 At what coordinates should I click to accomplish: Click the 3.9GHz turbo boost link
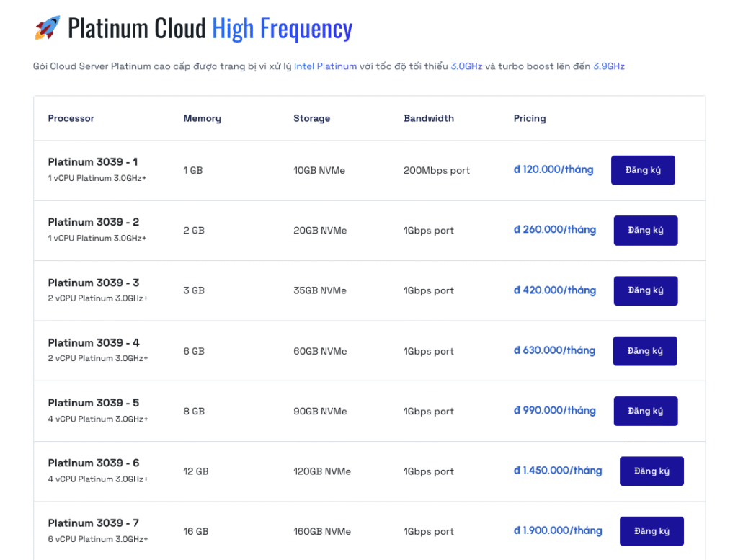point(608,66)
